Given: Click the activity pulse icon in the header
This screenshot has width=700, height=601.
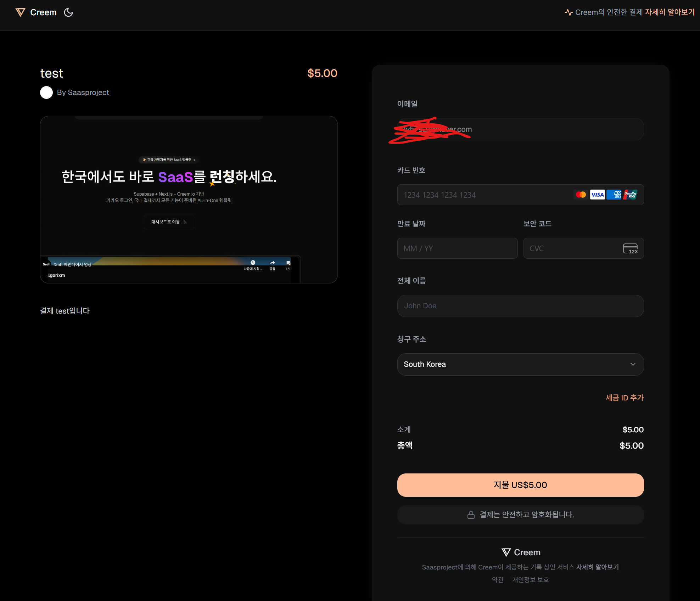Looking at the screenshot, I should (x=569, y=12).
